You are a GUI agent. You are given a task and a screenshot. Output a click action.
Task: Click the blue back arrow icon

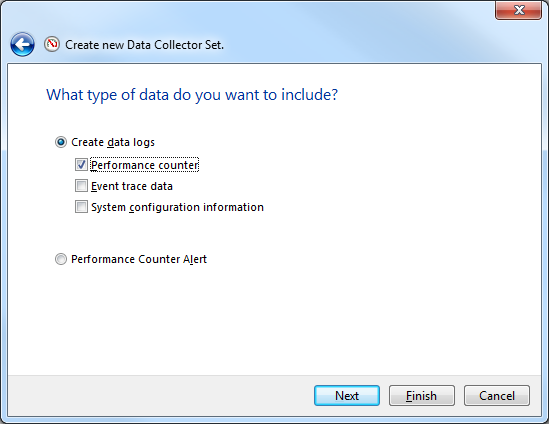(x=22, y=44)
